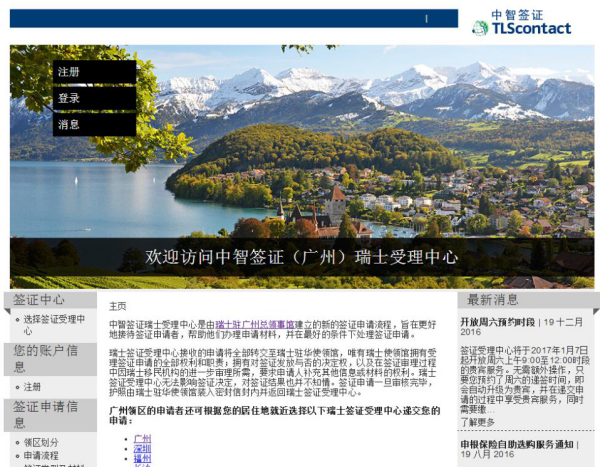600x467 pixels.
Task: Open the 领区划分 sidebar link
Action: click(41, 443)
